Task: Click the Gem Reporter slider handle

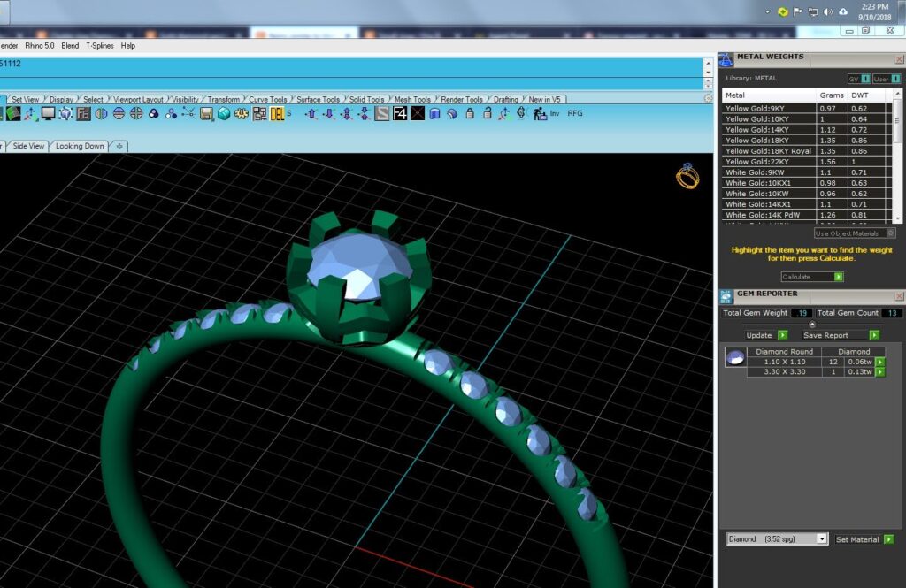Action: tap(812, 325)
